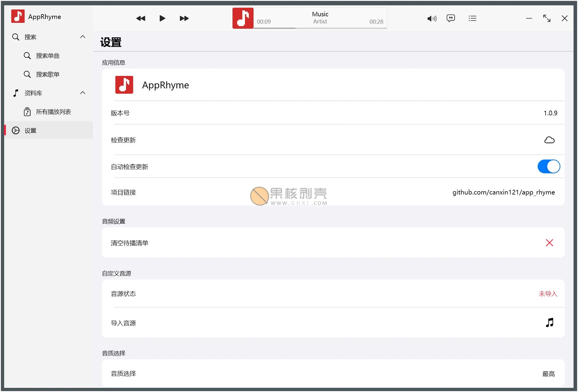This screenshot has height=392, width=578.
Task: Click the music note icon to import audio source
Action: (x=550, y=323)
